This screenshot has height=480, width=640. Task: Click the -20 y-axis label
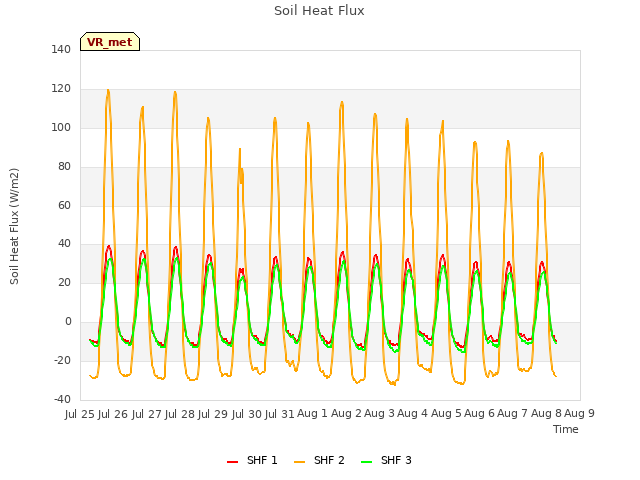62,360
